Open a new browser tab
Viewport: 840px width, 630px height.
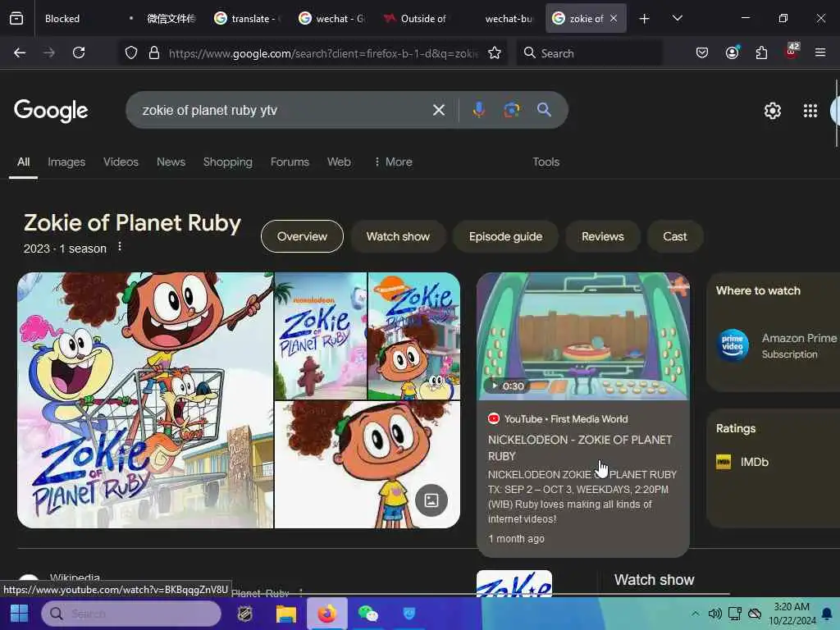(x=645, y=19)
